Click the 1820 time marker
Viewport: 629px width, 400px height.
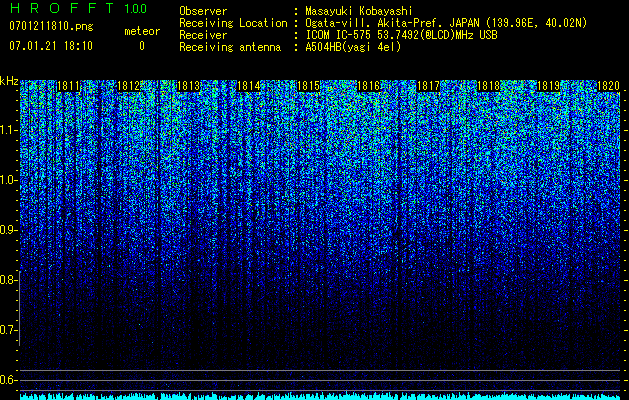[609, 86]
